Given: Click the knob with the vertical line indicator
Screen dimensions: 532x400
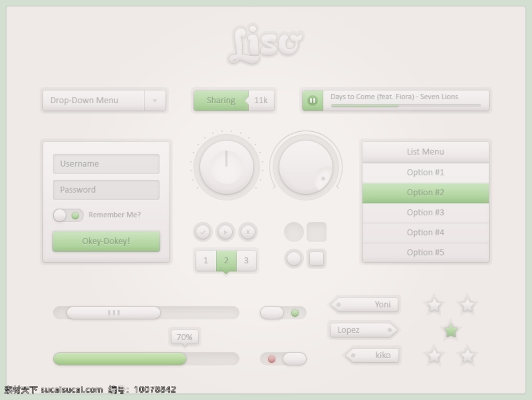Looking at the screenshot, I should (x=227, y=167).
